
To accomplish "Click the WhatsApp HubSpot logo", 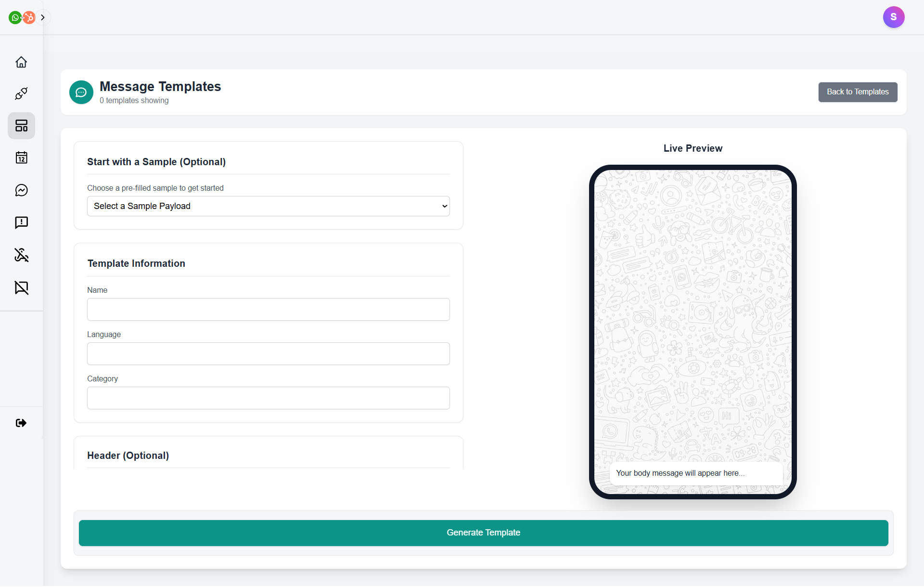I will click(22, 17).
